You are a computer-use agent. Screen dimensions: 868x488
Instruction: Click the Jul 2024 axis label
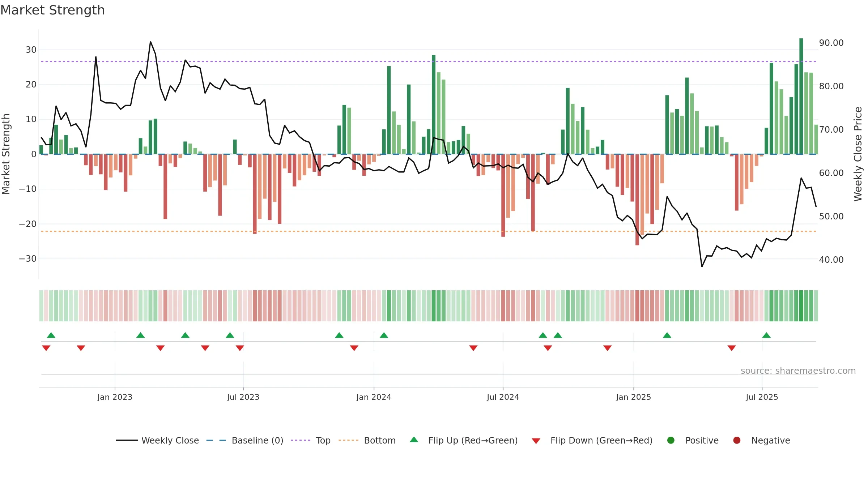click(503, 397)
